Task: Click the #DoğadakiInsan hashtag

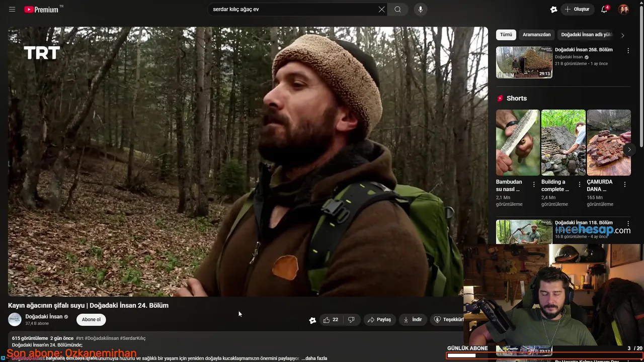Action: pyautogui.click(x=102, y=338)
